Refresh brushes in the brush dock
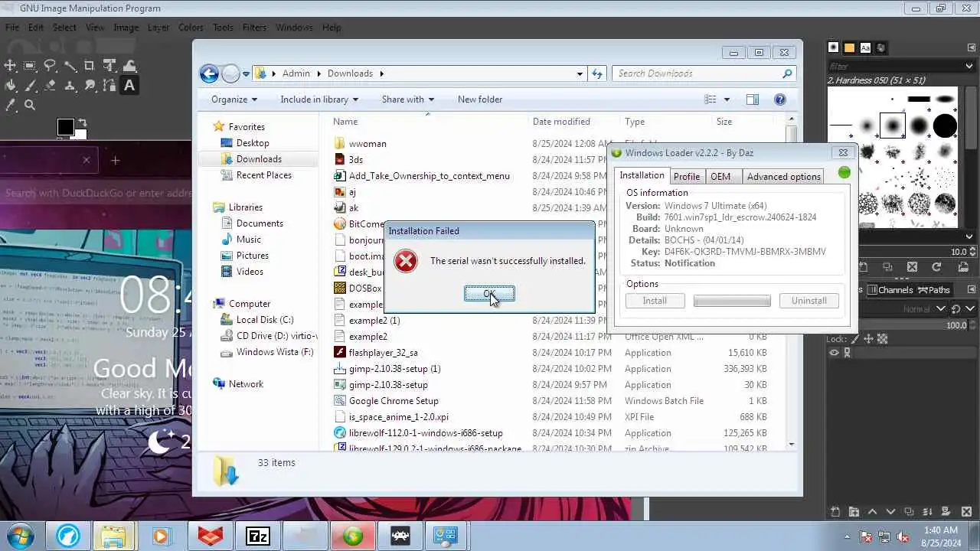980x551 pixels. tap(936, 267)
